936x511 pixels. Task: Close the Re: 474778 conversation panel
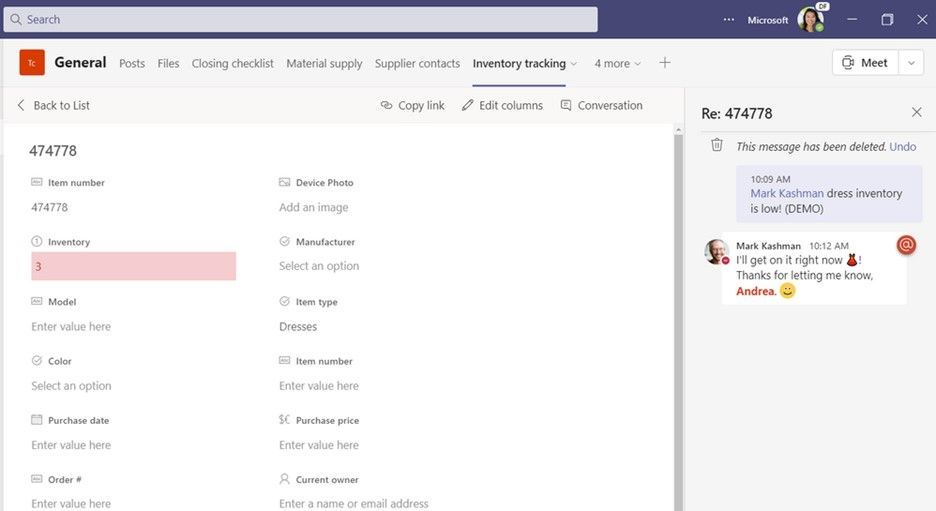pos(916,112)
